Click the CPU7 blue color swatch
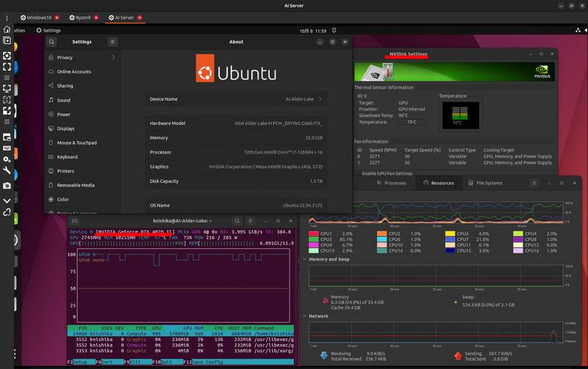Screen dimensions: 588x369 click(x=450, y=239)
